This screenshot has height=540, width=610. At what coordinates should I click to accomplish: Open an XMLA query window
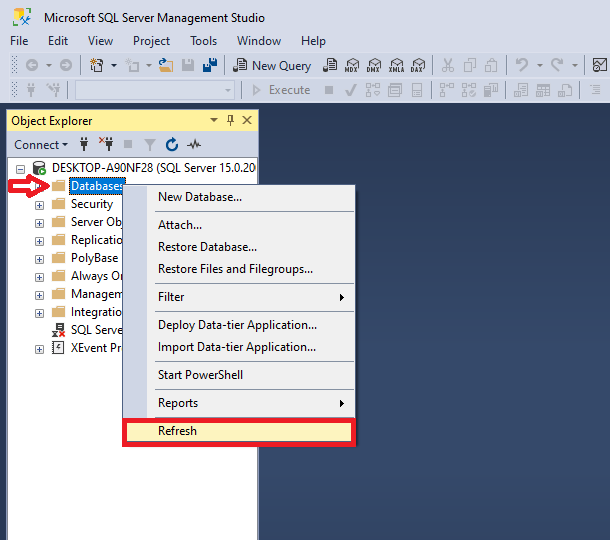click(x=396, y=65)
